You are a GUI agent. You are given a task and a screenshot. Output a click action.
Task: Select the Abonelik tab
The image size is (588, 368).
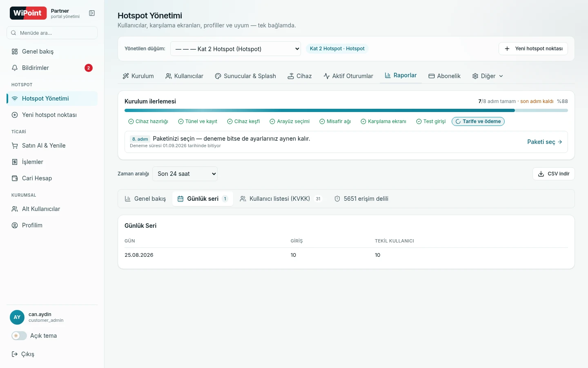[x=444, y=76]
